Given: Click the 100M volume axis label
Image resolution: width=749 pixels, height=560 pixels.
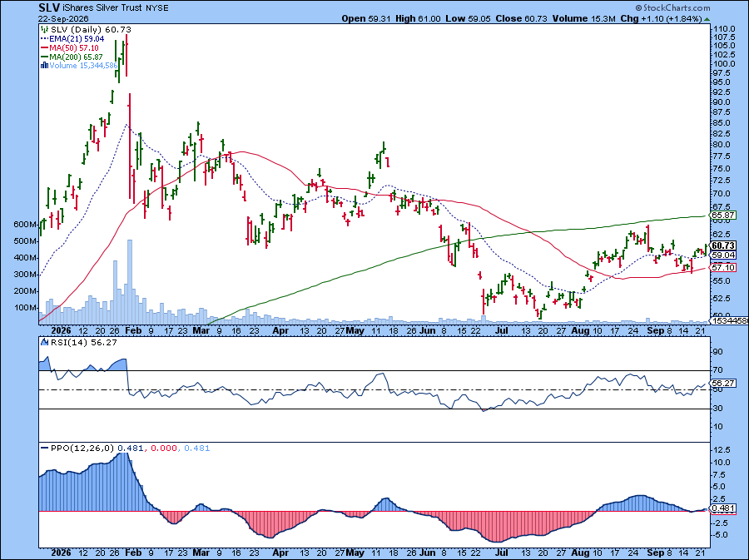Looking at the screenshot, I should tap(27, 307).
